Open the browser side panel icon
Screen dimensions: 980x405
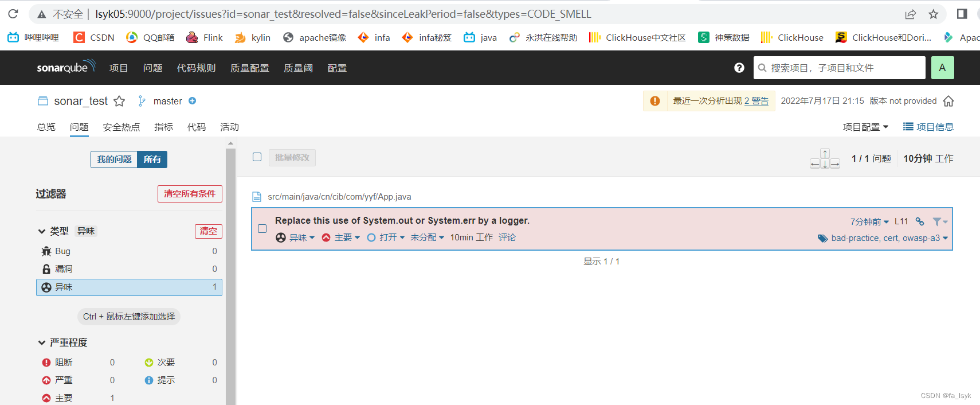click(x=962, y=14)
